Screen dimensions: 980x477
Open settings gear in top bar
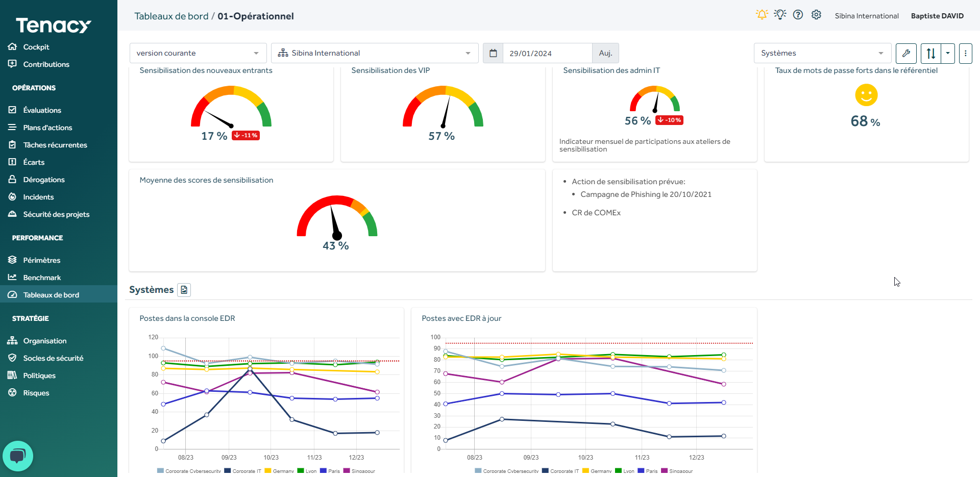point(816,15)
